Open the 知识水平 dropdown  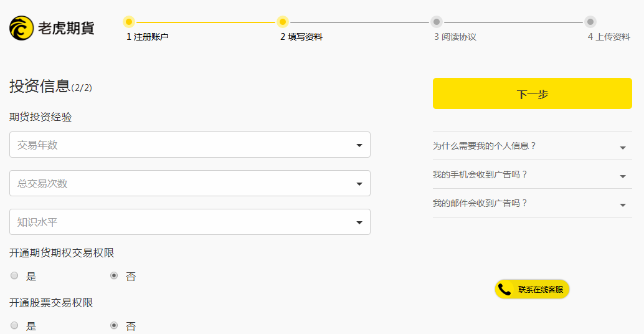click(190, 222)
